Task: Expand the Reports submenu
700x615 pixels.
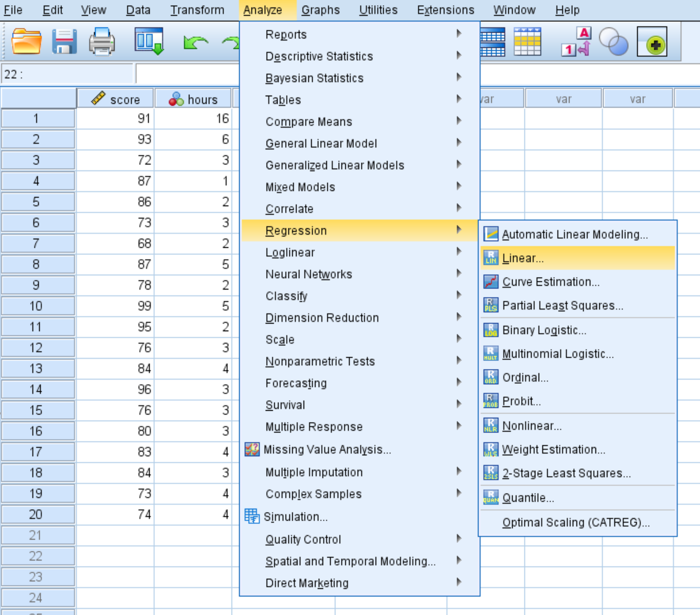Action: (x=360, y=34)
